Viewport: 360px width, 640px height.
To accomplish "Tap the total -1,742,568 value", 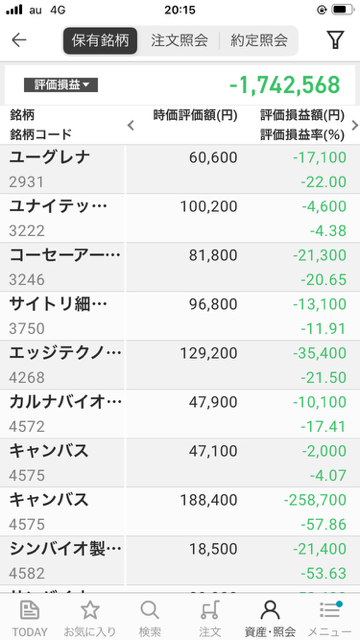I will tap(284, 85).
